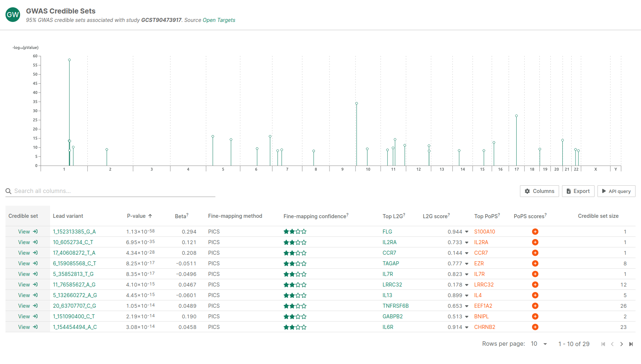
Task: Click the highest peak marker on chromosome 1
Action: (x=69, y=60)
